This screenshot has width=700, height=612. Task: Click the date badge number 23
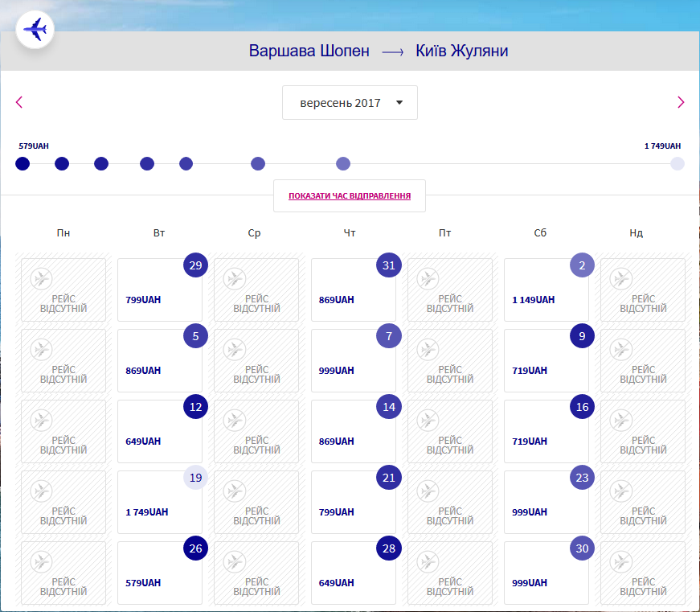coord(583,478)
